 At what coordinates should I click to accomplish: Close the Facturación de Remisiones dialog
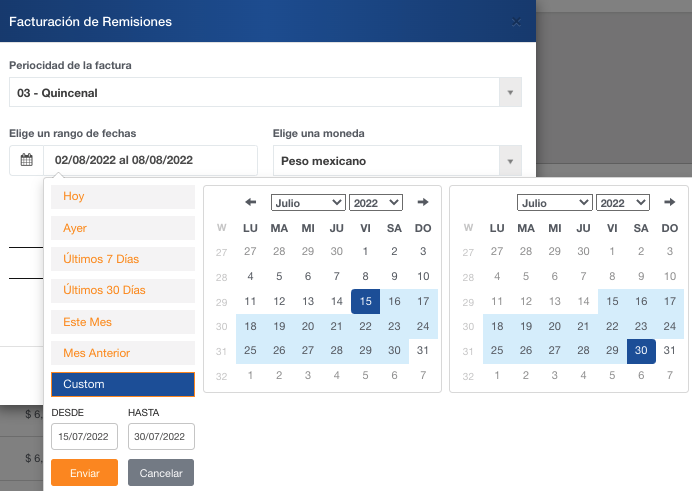pos(516,21)
